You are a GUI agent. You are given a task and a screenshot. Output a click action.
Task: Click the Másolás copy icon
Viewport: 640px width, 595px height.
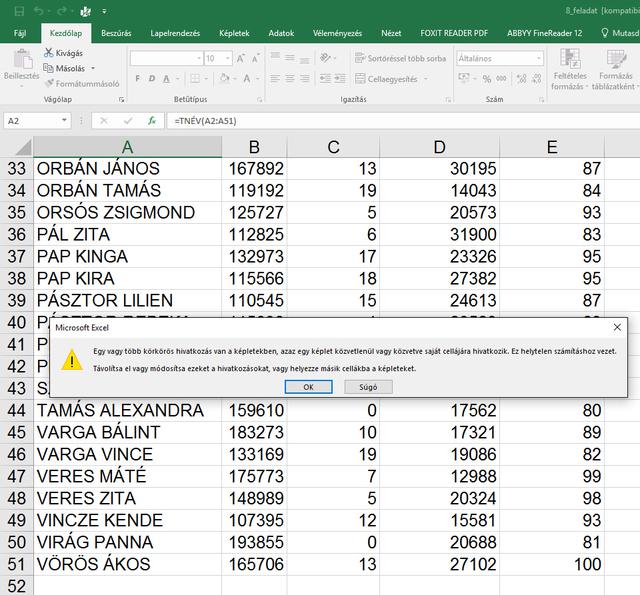pos(48,68)
